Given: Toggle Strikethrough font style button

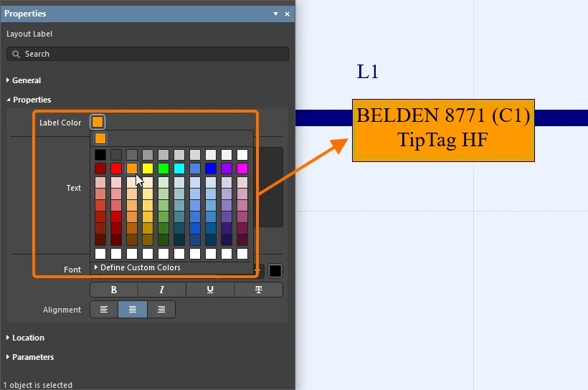Looking at the screenshot, I should (258, 290).
